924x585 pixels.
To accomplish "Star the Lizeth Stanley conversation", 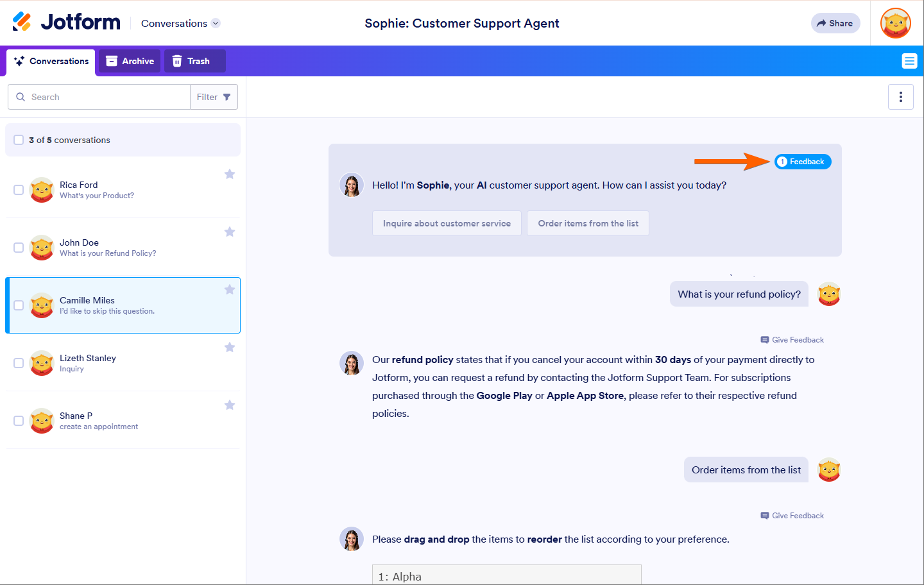I will coord(230,348).
